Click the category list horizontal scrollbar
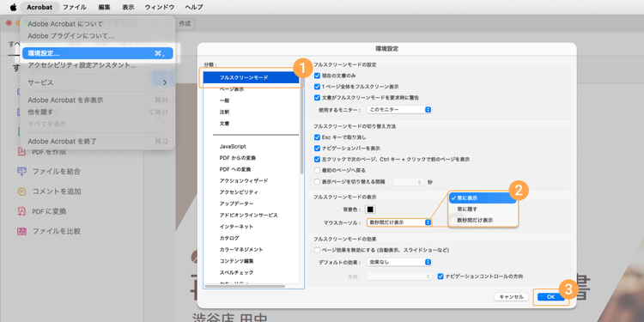Image resolution: width=644 pixels, height=322 pixels. tap(246, 286)
